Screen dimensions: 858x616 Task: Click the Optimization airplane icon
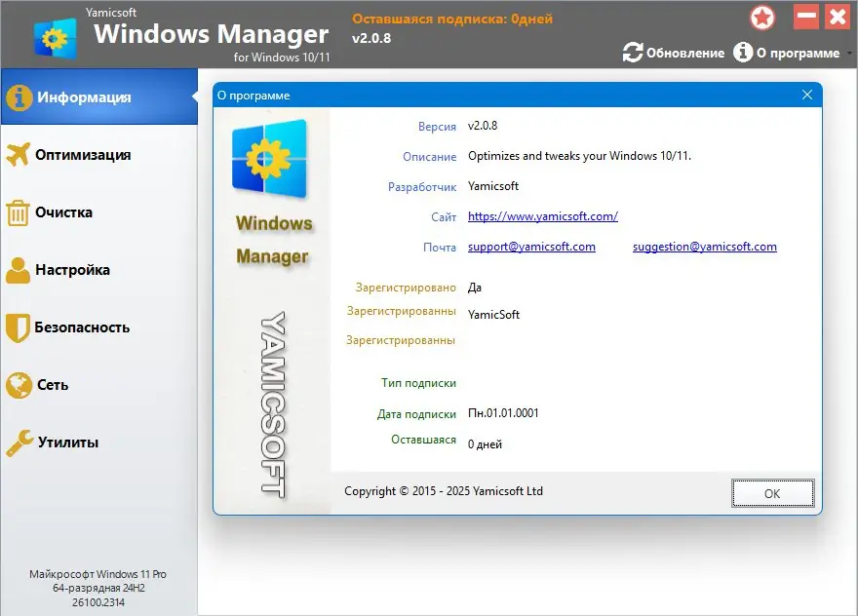point(19,155)
